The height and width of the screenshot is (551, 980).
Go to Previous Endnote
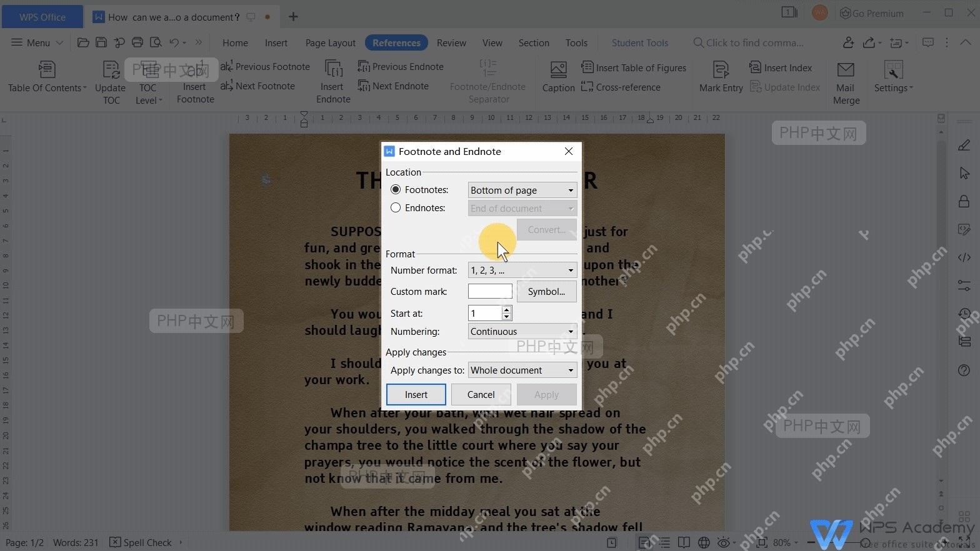pyautogui.click(x=401, y=67)
